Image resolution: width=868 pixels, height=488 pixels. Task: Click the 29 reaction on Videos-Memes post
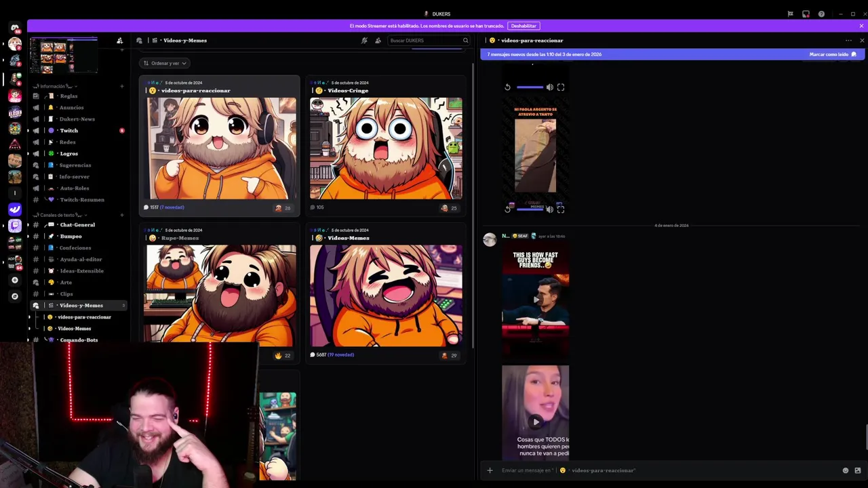449,355
